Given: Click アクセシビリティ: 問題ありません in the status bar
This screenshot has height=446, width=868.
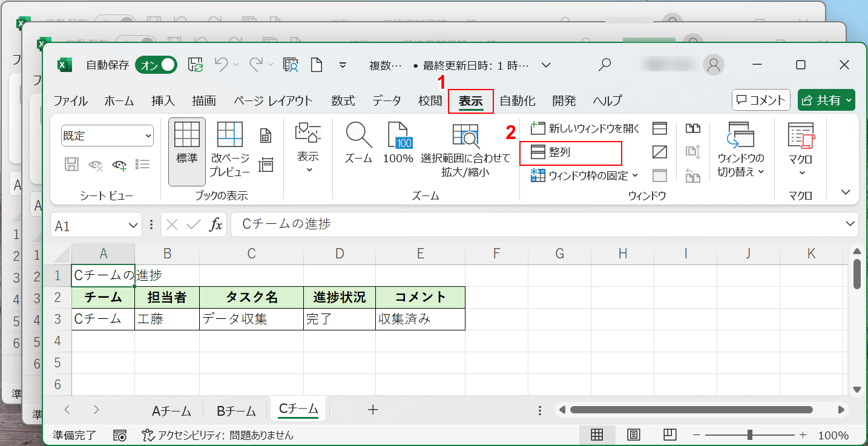Looking at the screenshot, I should pyautogui.click(x=218, y=435).
